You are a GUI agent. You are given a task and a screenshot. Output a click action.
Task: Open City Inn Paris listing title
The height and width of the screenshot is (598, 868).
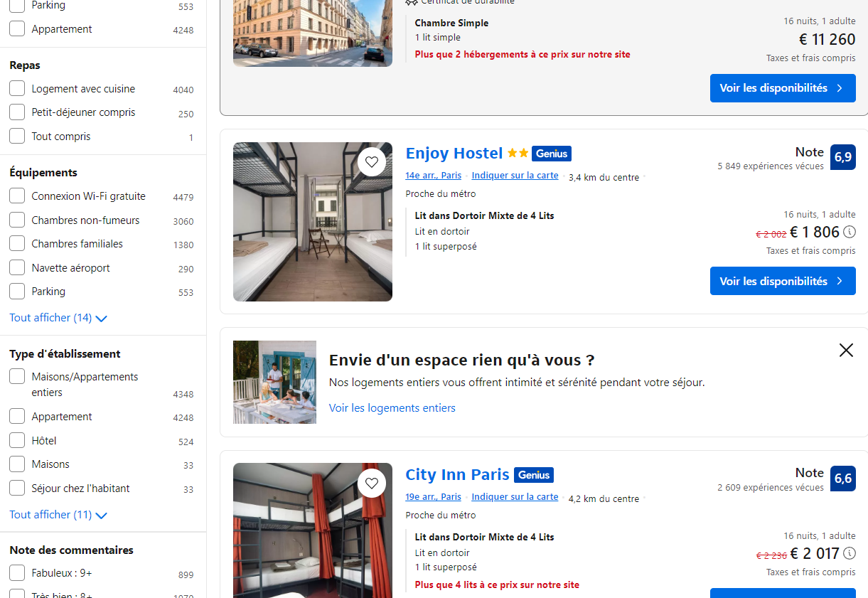(x=458, y=475)
